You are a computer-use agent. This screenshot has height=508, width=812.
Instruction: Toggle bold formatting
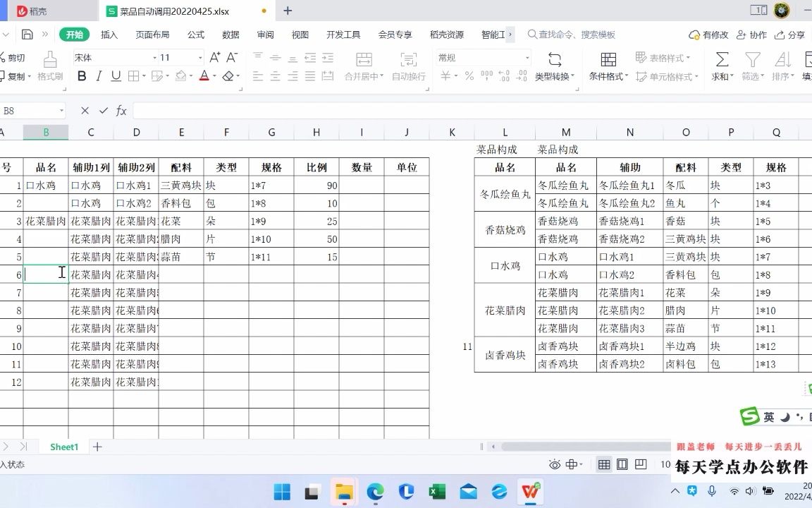(82, 76)
